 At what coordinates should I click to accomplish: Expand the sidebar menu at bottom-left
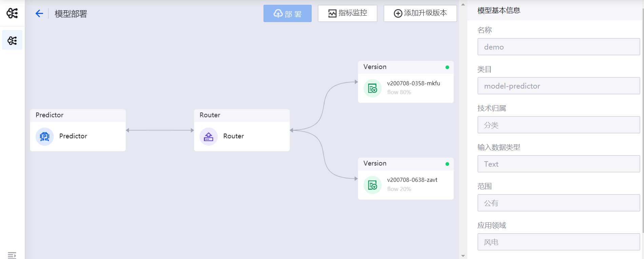(12, 255)
